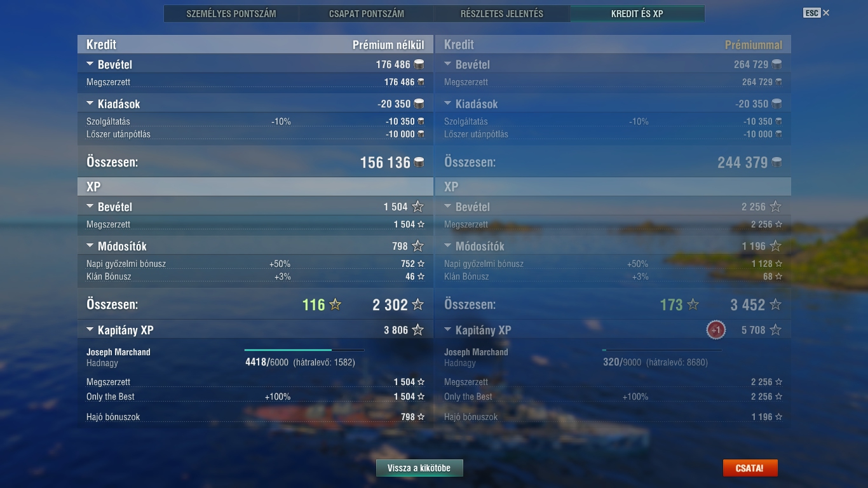The image size is (868, 488).
Task: Switch to the Személyes pontszám tab
Action: point(231,13)
